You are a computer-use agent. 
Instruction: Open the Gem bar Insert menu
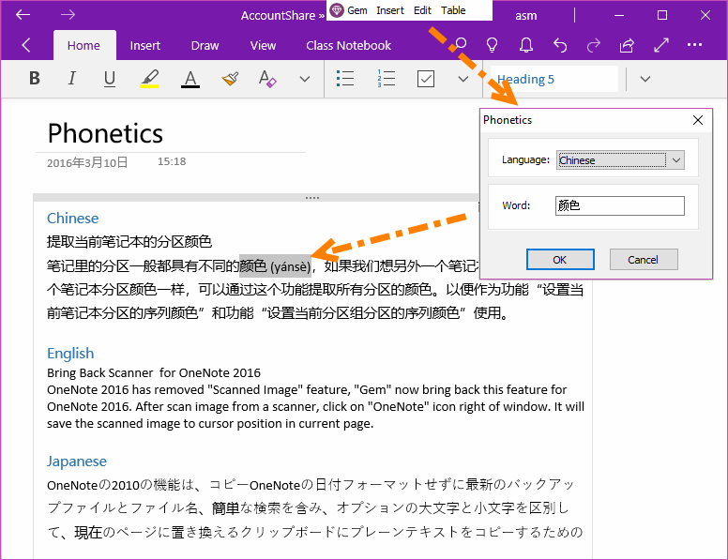click(x=390, y=10)
